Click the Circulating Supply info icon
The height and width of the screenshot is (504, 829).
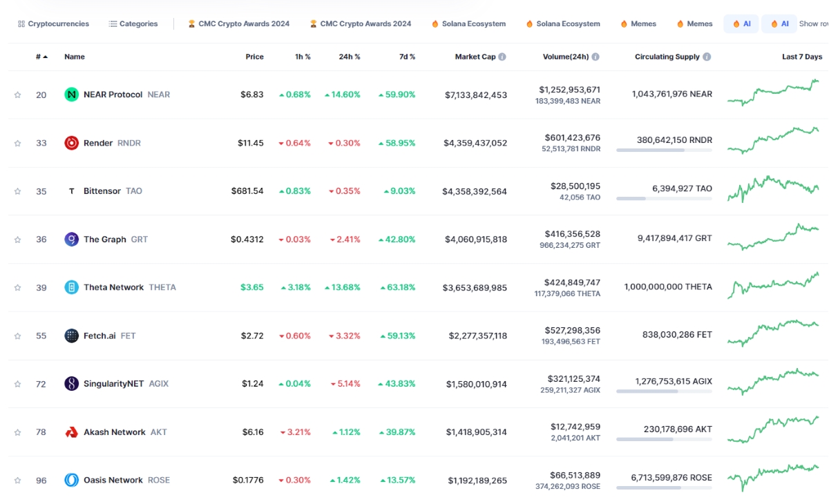[x=707, y=57]
